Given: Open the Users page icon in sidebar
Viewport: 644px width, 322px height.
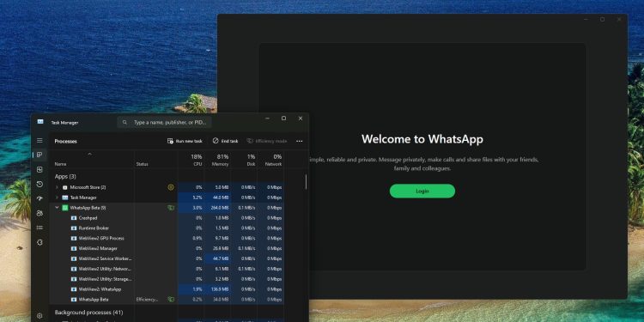Looking at the screenshot, I should [39, 213].
